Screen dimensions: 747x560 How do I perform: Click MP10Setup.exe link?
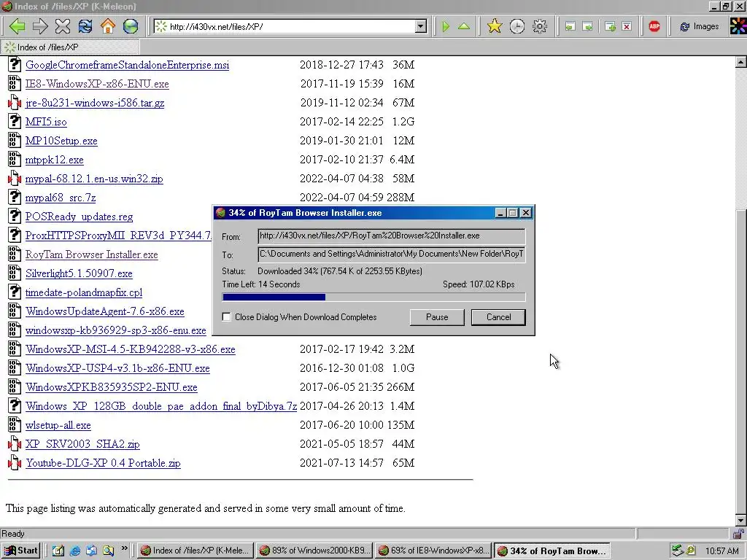(61, 141)
